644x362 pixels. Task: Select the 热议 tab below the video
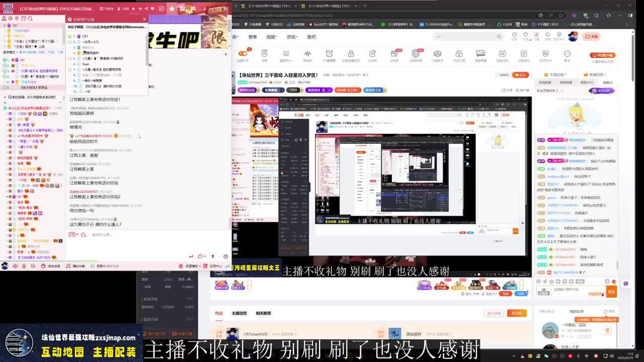[219, 313]
